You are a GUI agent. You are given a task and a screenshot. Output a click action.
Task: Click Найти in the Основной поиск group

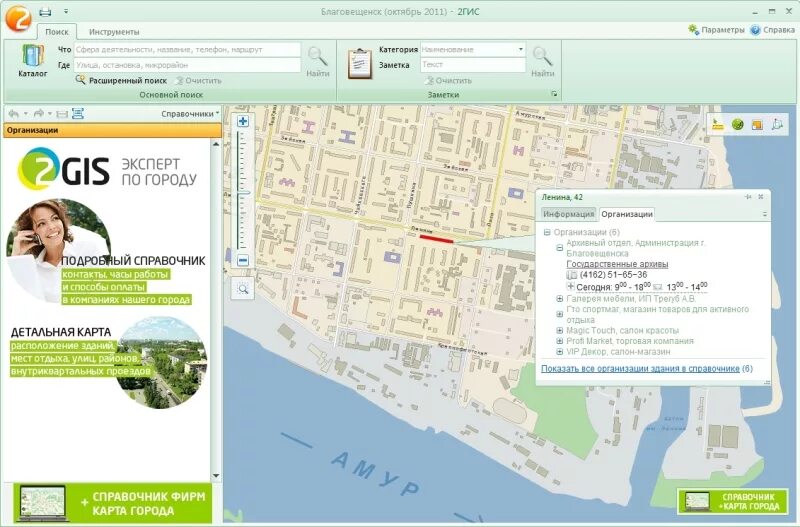pyautogui.click(x=317, y=61)
